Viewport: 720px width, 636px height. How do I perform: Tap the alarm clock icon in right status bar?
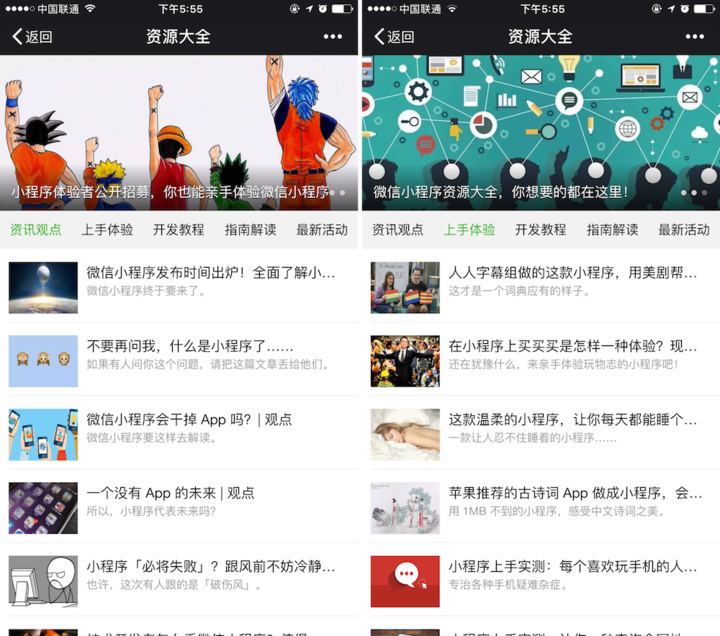point(685,9)
